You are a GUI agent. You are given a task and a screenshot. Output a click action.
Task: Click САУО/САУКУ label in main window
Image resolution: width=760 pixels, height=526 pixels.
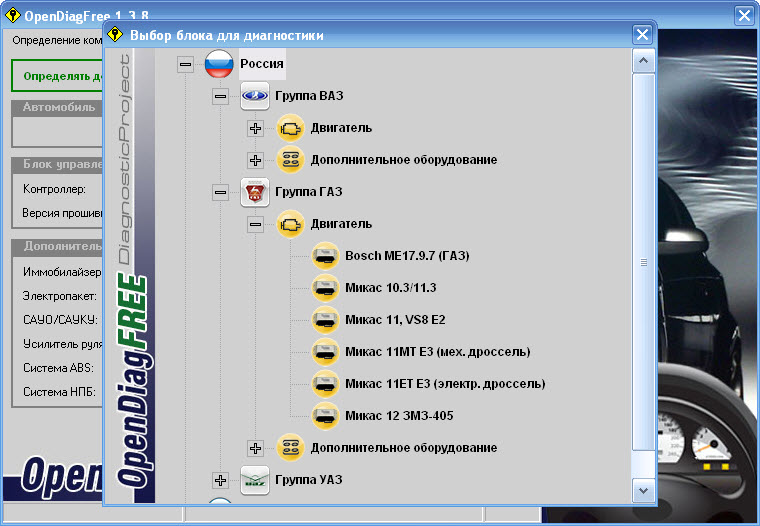pyautogui.click(x=60, y=320)
